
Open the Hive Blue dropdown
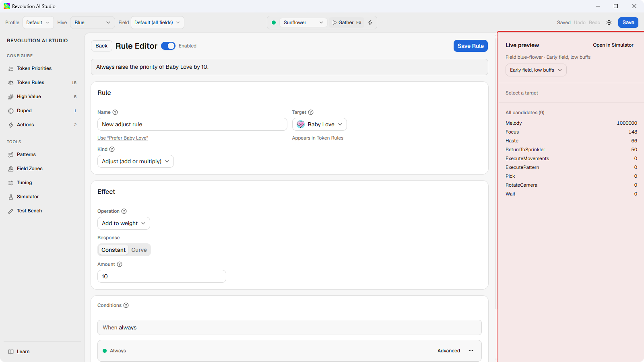click(x=93, y=23)
